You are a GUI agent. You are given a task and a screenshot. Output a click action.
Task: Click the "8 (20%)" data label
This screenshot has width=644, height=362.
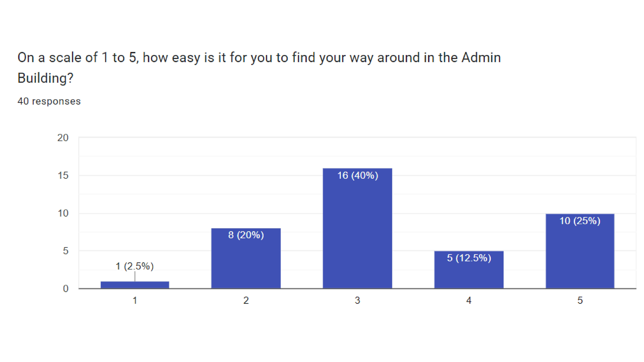click(246, 235)
